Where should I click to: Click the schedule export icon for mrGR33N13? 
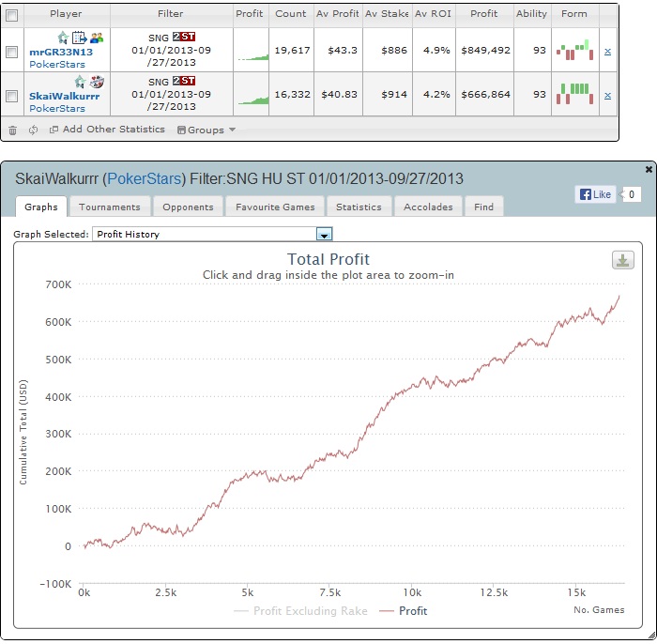(79, 38)
